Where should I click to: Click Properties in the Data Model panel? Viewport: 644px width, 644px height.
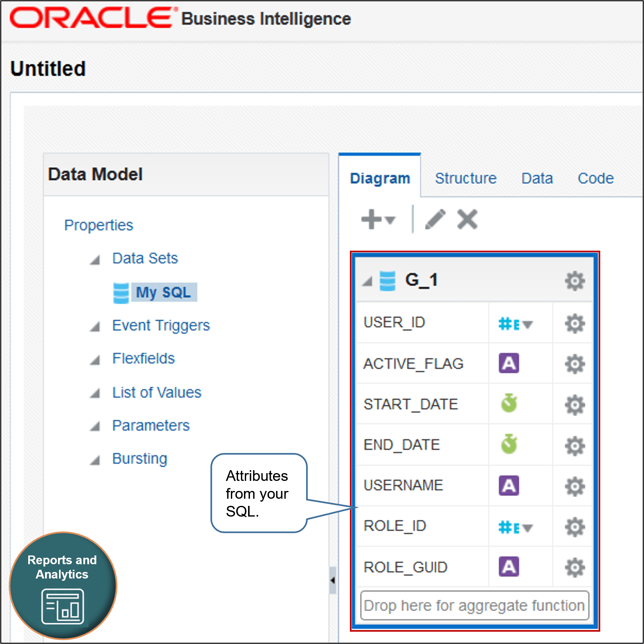click(99, 225)
